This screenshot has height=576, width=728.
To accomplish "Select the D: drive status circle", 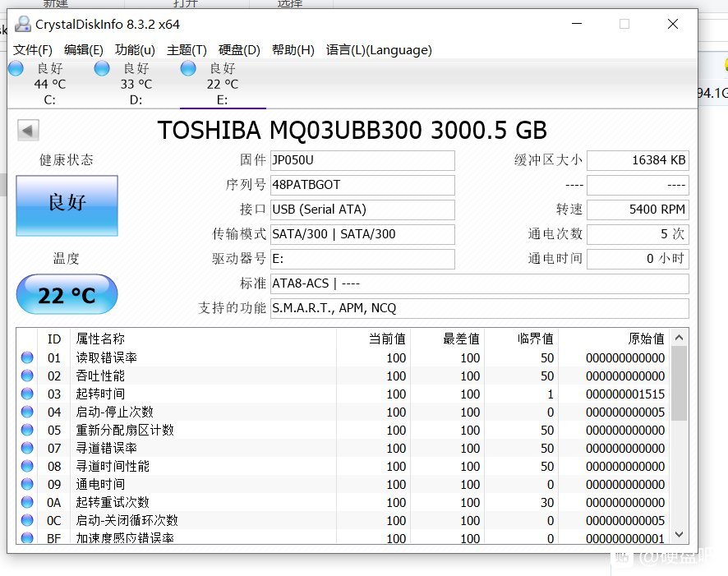I will (x=102, y=69).
